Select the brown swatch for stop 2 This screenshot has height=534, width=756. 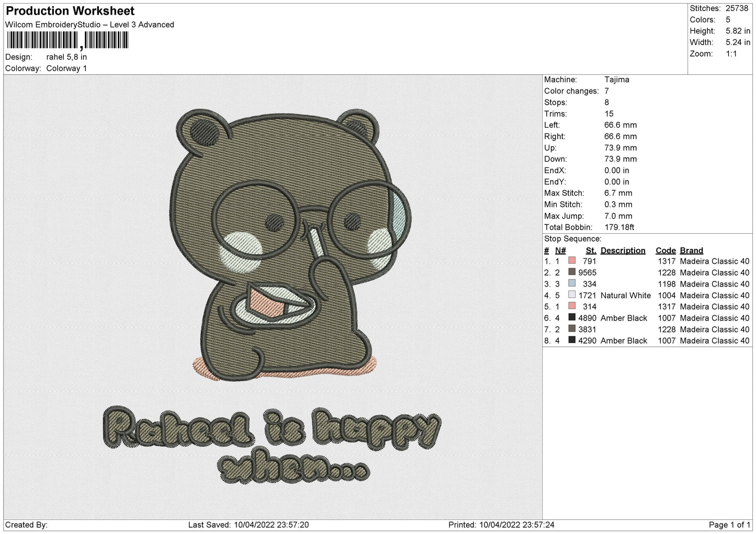tap(572, 272)
